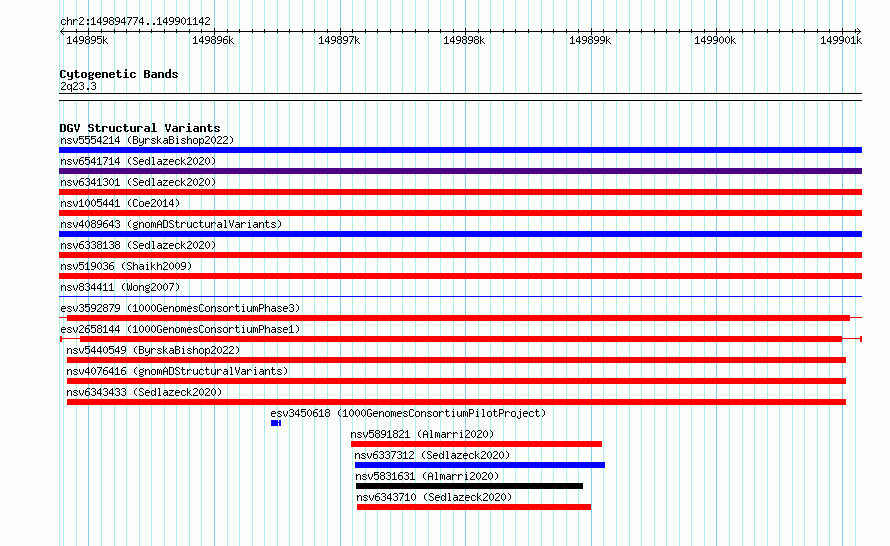The image size is (890, 546).
Task: Click the chr2:149894774..149901142 region label
Action: point(135,21)
